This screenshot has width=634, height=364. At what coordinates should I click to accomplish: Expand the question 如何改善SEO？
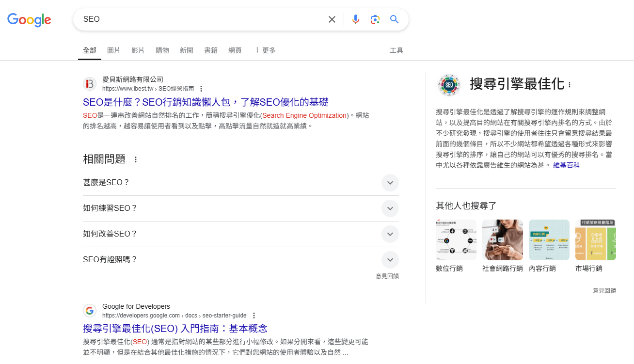241,234
